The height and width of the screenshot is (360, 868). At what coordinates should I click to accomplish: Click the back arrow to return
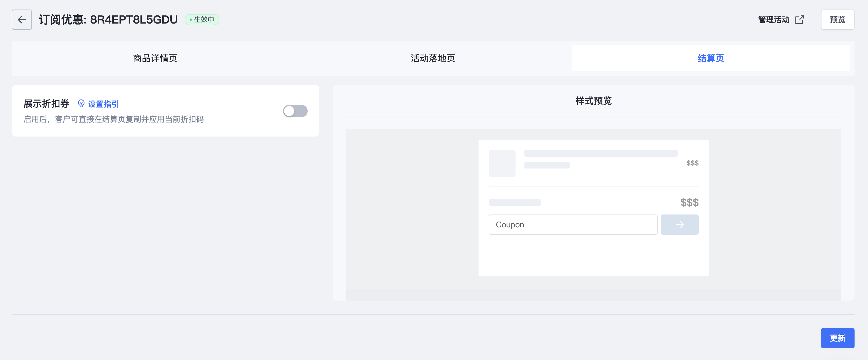pos(22,20)
